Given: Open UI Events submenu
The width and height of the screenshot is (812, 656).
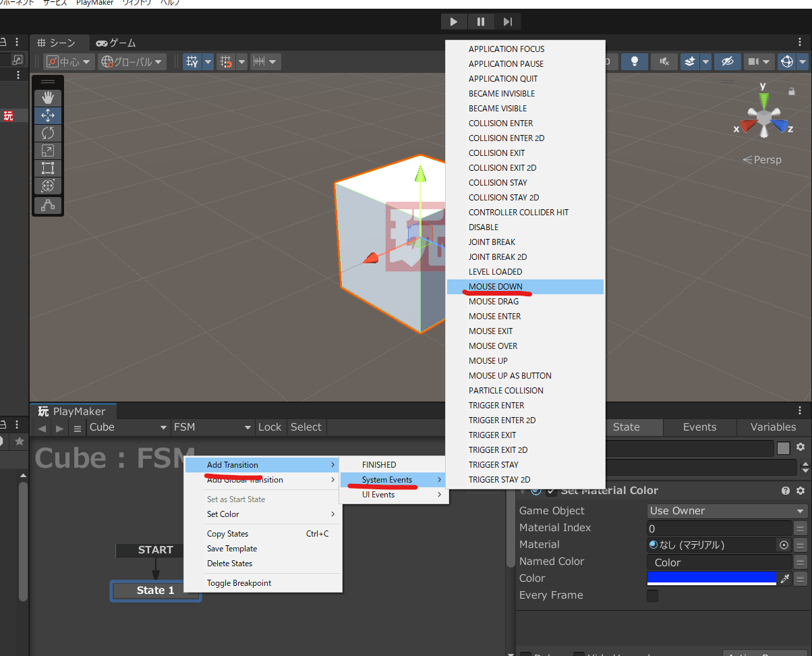Looking at the screenshot, I should click(393, 495).
